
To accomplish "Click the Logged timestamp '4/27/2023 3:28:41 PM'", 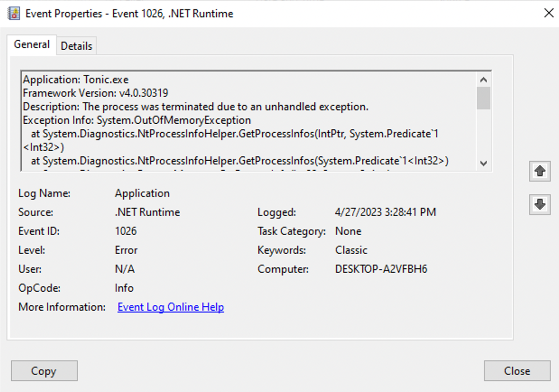I will pos(386,212).
